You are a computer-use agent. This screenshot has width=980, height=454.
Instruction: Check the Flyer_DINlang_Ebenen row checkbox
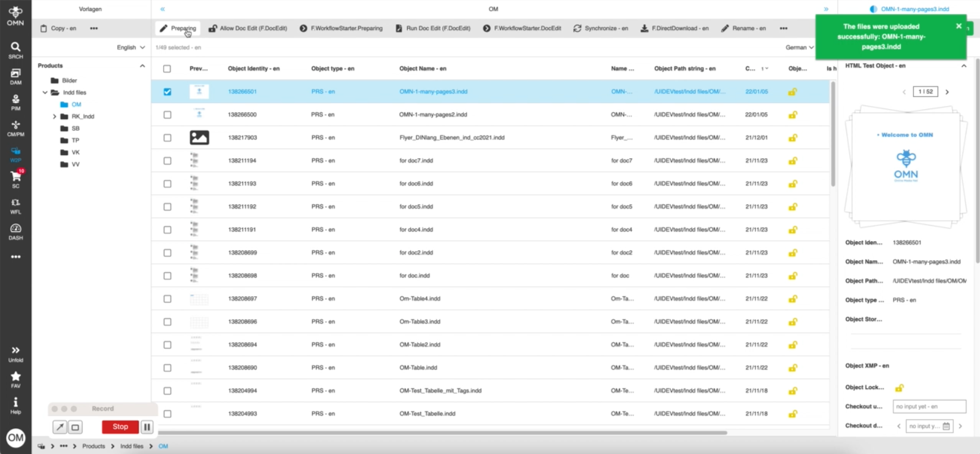(x=167, y=138)
